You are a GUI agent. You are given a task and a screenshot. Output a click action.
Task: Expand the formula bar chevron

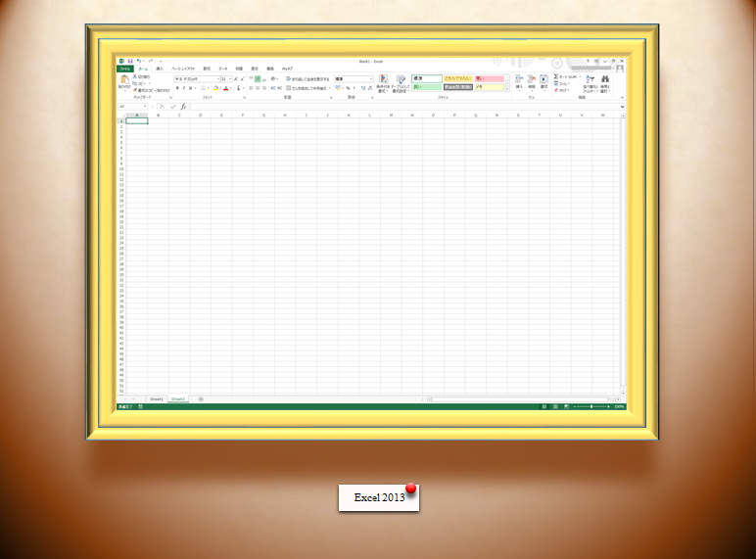pyautogui.click(x=622, y=107)
